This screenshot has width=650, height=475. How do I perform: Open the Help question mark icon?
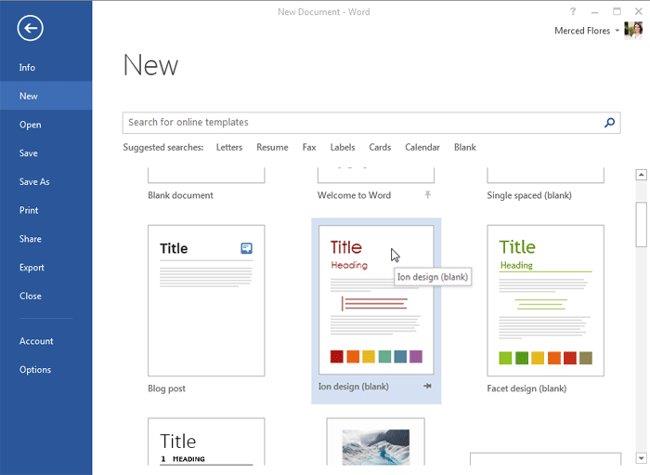572,12
